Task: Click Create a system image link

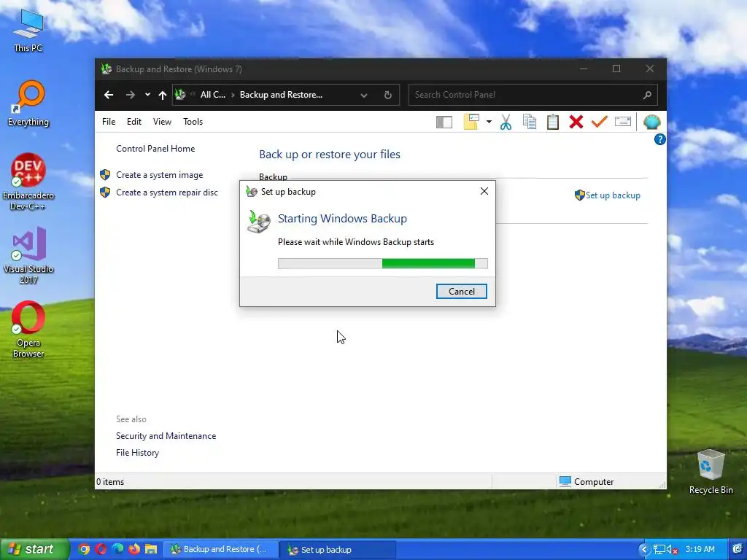Action: coord(159,175)
